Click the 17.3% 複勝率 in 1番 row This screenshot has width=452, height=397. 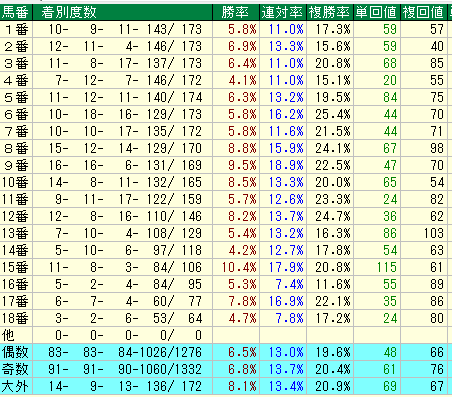tap(333, 29)
